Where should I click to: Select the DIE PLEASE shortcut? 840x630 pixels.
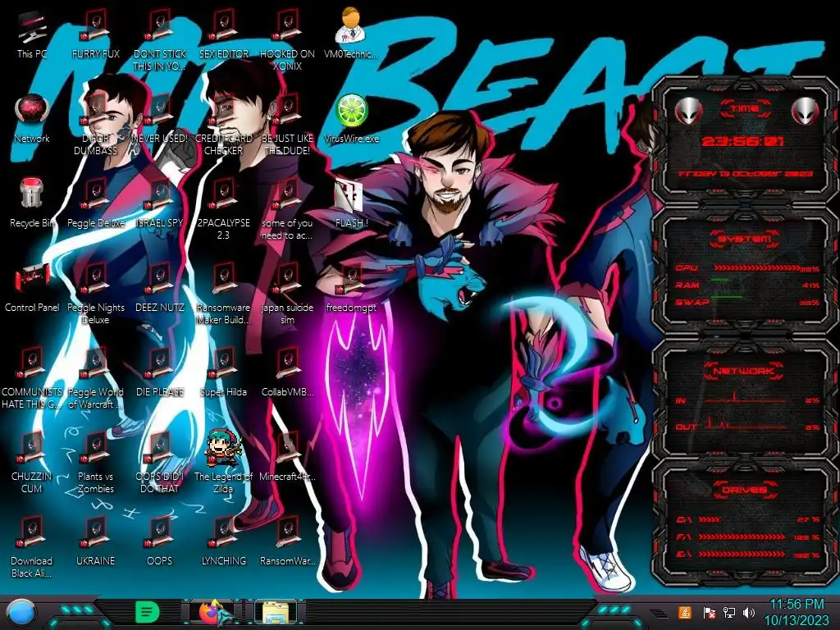pyautogui.click(x=160, y=372)
